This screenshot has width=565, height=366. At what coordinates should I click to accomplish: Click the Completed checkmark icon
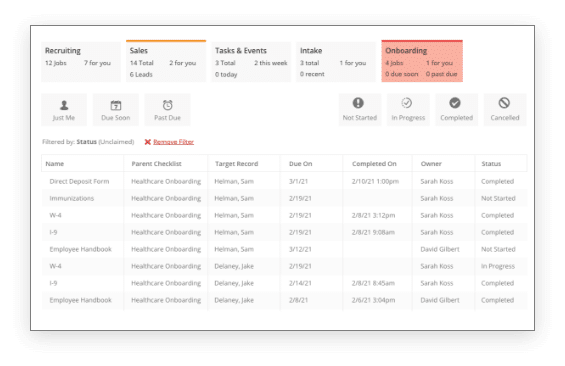(455, 103)
